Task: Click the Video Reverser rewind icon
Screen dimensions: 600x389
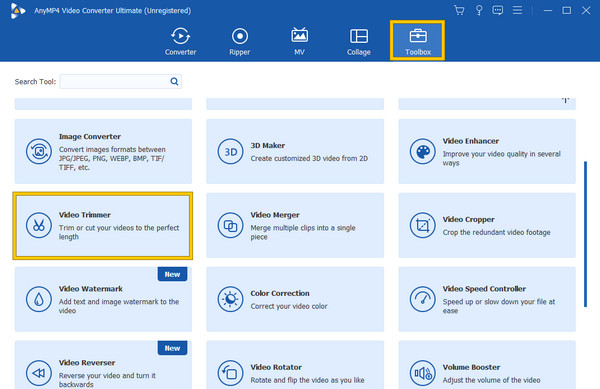Action: tap(39, 373)
